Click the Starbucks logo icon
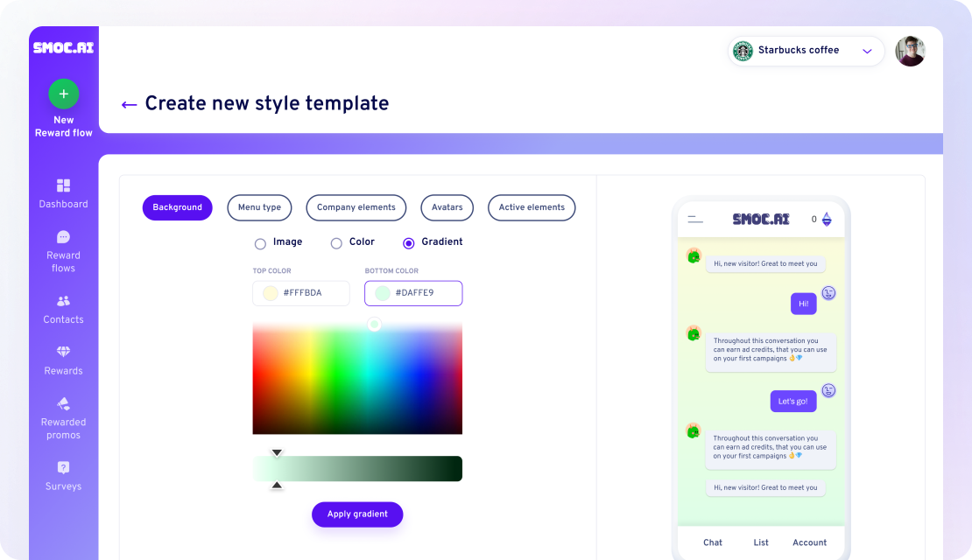This screenshot has height=560, width=972. (743, 51)
